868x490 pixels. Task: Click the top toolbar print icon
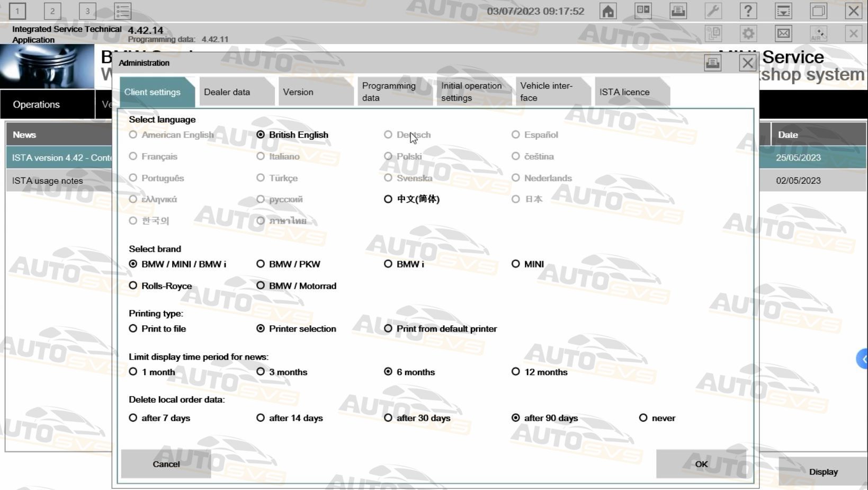[678, 11]
